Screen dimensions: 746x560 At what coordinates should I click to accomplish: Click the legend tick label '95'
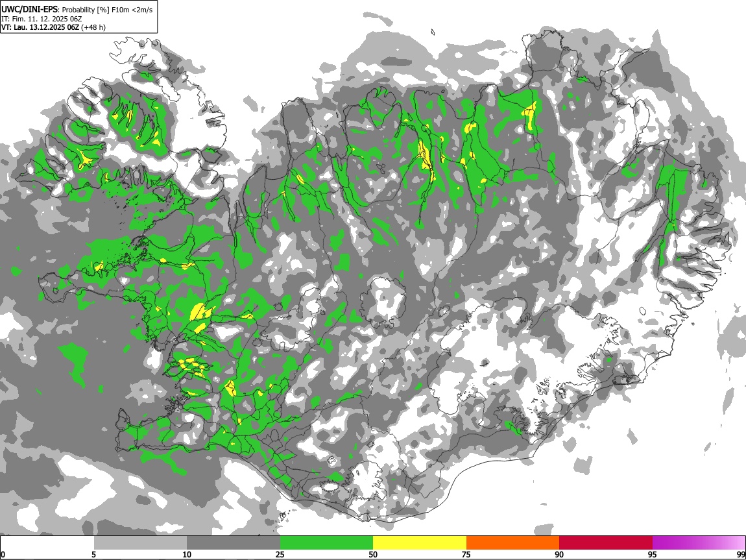[653, 554]
